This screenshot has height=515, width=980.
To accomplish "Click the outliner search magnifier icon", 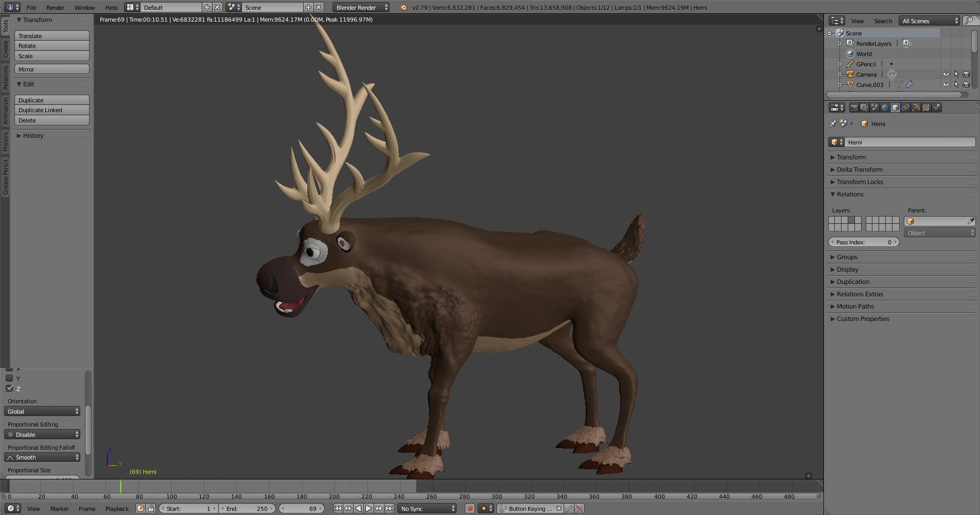I will coord(969,21).
